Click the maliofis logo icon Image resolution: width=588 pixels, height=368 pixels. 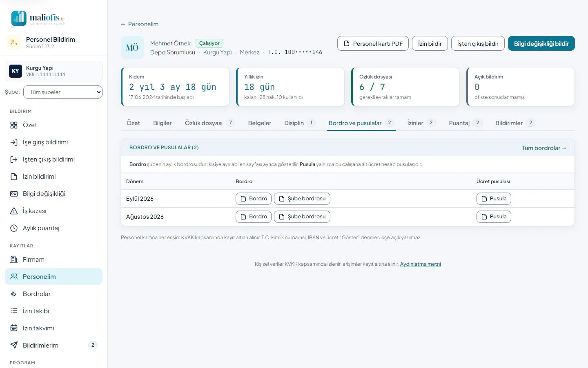pos(19,18)
